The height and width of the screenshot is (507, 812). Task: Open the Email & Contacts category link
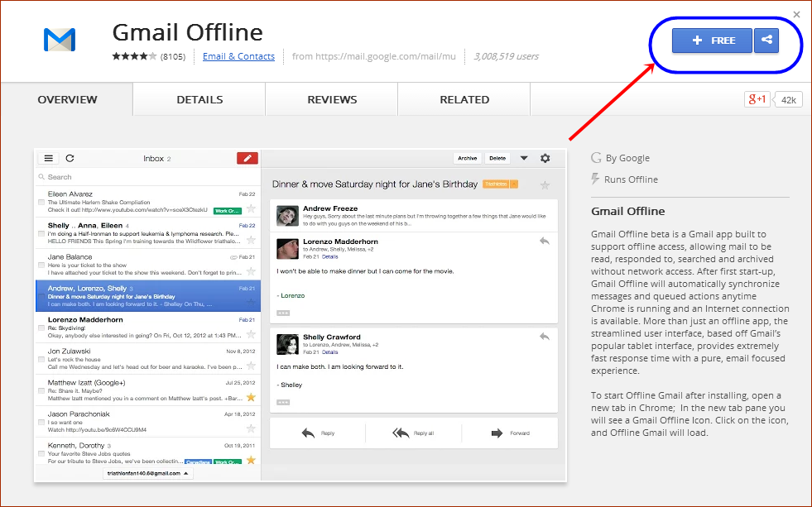238,56
